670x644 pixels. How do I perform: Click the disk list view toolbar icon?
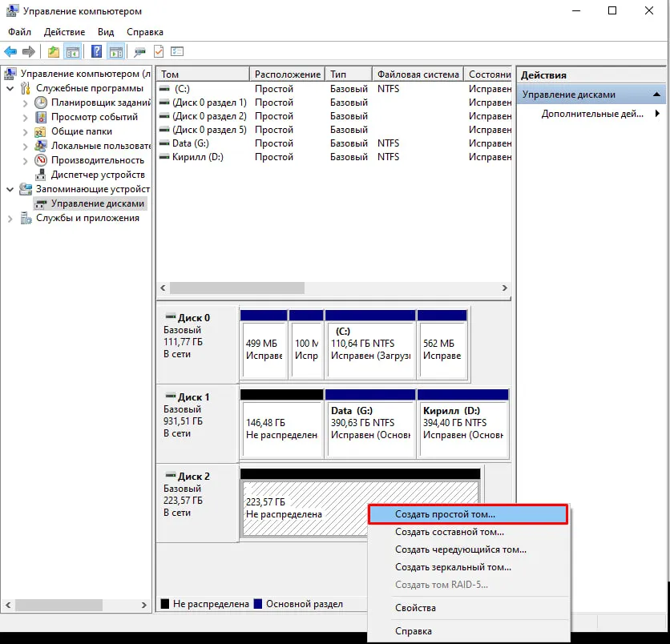[177, 52]
